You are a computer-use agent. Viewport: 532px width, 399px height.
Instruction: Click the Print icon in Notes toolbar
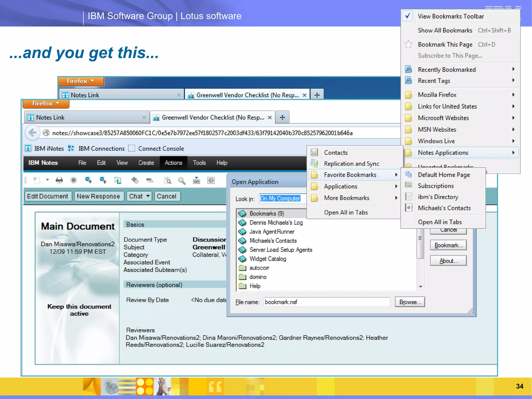point(59,180)
